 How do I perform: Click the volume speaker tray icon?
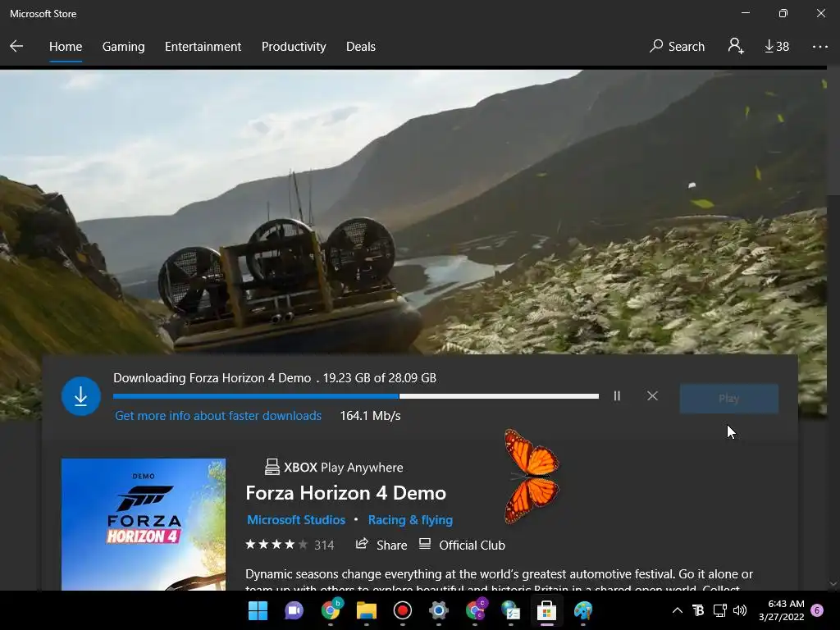[740, 610]
